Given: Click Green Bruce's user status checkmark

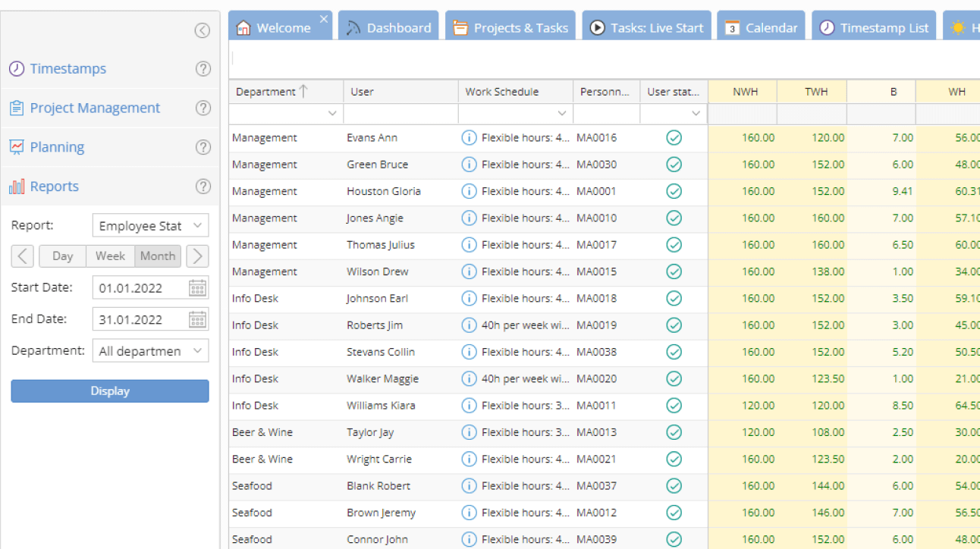Looking at the screenshot, I should pos(674,165).
